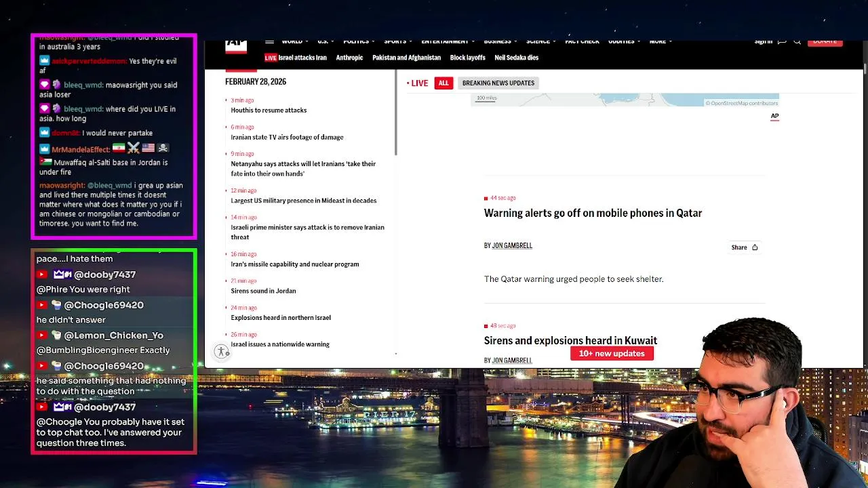Click the YouTube badge beside @Lemon_Chicken_Yo

pyautogui.click(x=42, y=335)
